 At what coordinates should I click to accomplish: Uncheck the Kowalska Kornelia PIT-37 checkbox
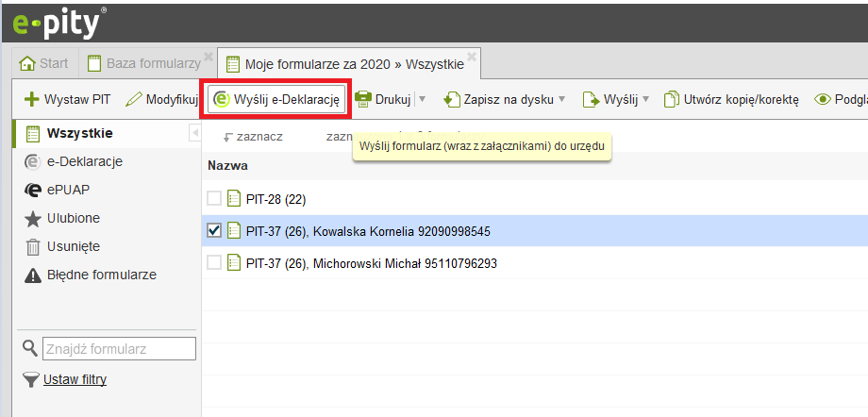click(214, 231)
